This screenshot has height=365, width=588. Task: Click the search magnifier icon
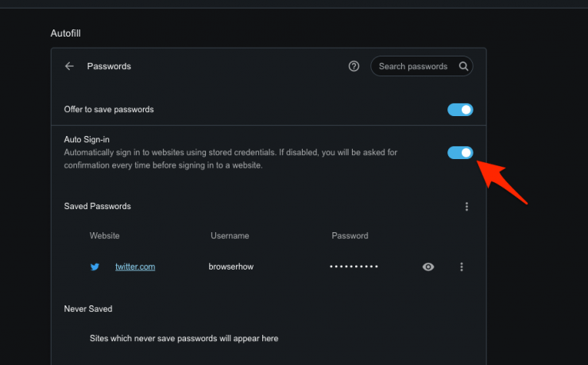463,66
